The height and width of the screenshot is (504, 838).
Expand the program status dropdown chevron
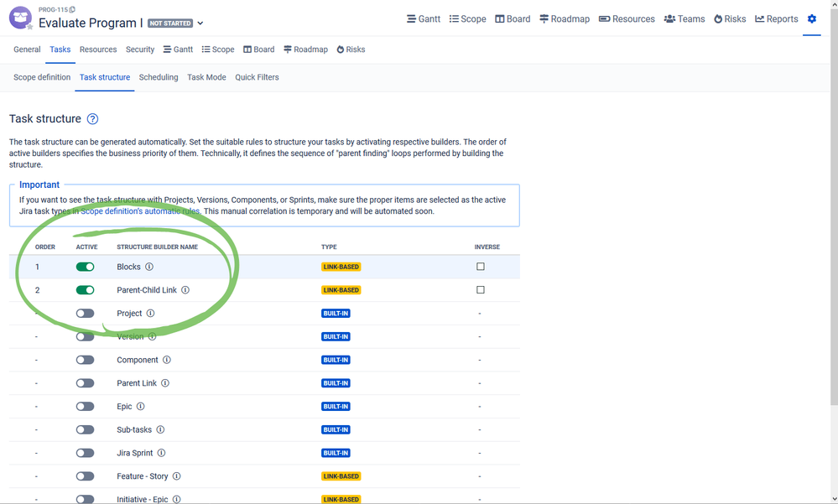(x=200, y=23)
